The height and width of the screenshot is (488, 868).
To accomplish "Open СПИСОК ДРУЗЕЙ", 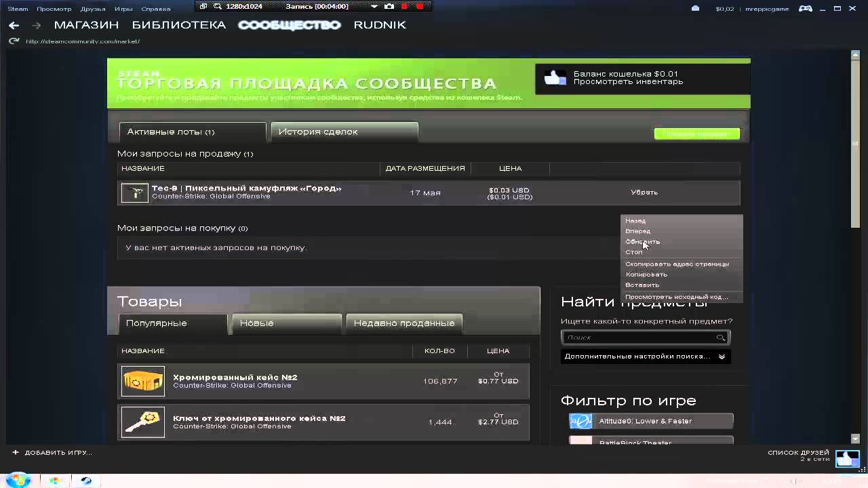I will point(798,453).
